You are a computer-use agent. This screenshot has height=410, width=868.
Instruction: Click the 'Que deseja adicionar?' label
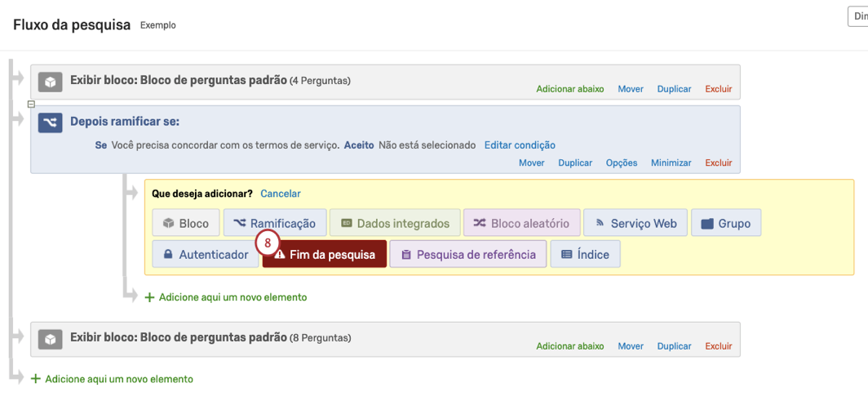[x=202, y=194]
